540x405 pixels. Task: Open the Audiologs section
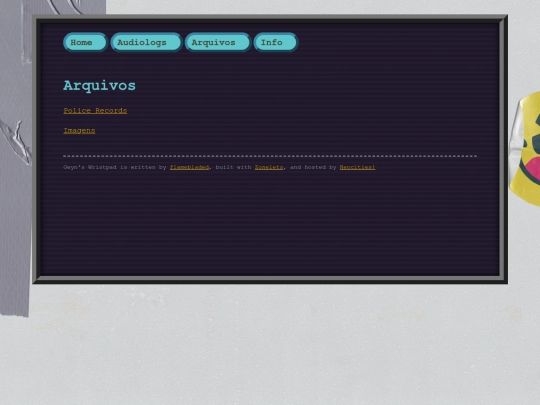pyautogui.click(x=146, y=42)
